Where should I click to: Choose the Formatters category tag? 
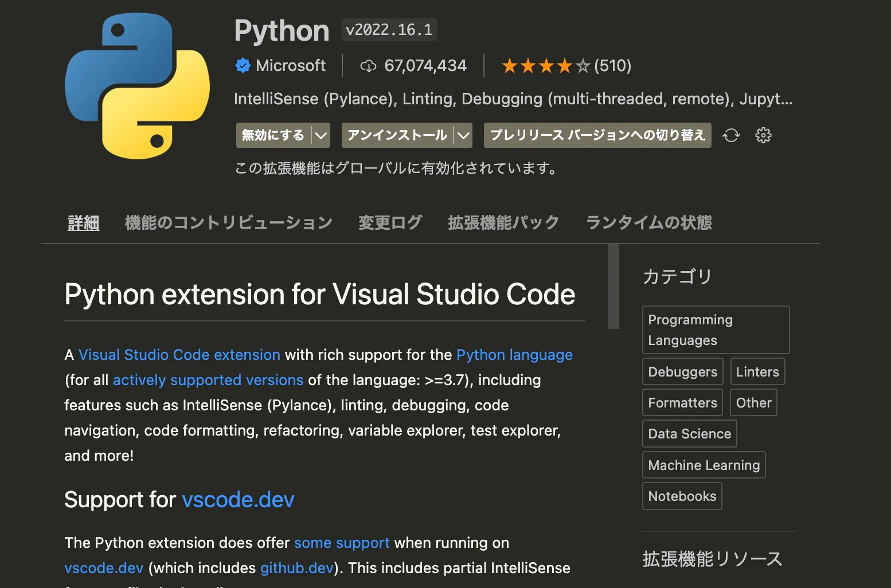(682, 402)
